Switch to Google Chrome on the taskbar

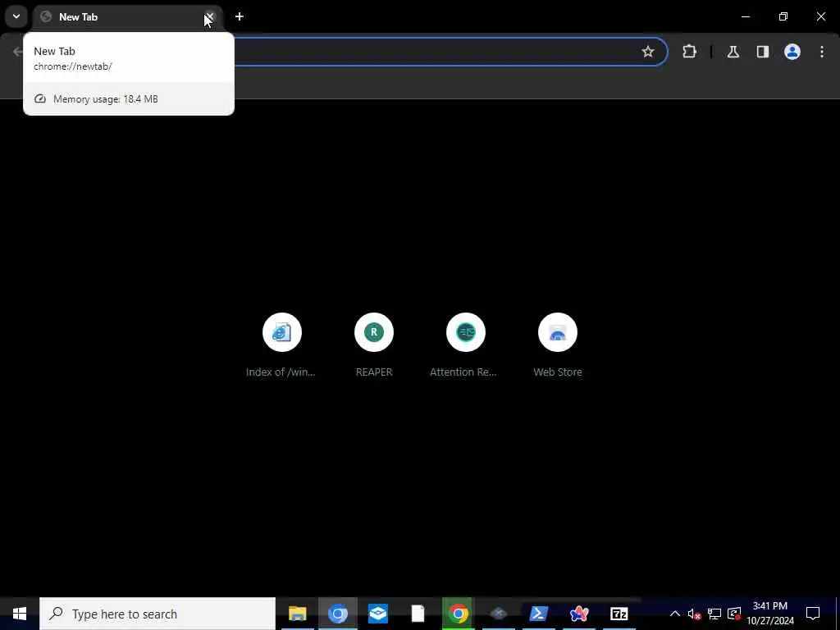point(458,614)
